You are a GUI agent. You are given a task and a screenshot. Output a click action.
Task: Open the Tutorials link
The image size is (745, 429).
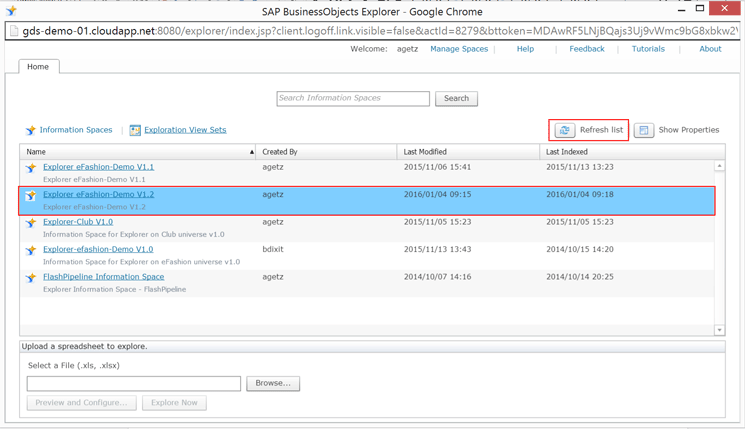click(648, 49)
